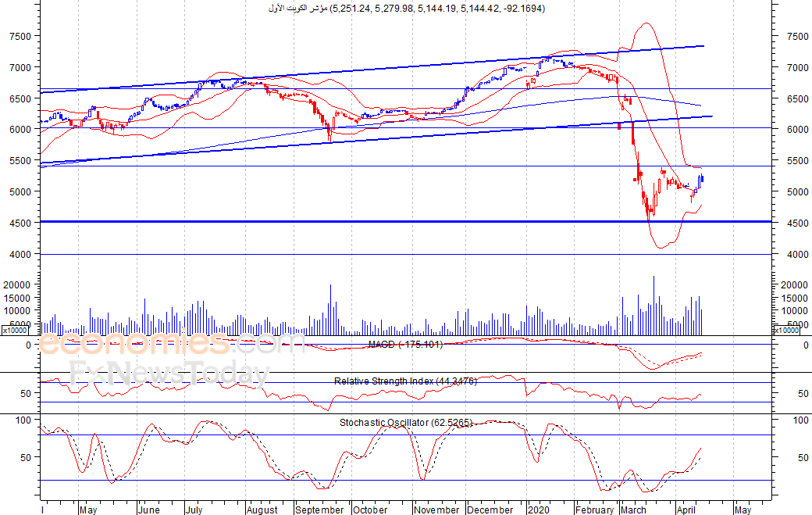Click 4000 on the left price axis
This screenshot has width=812, height=515.
coord(20,255)
